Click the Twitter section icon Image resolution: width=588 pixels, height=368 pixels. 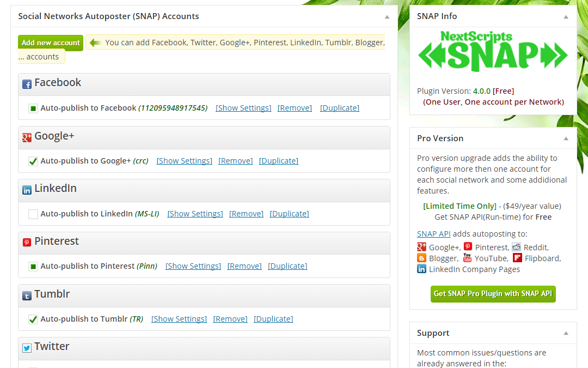click(27, 348)
